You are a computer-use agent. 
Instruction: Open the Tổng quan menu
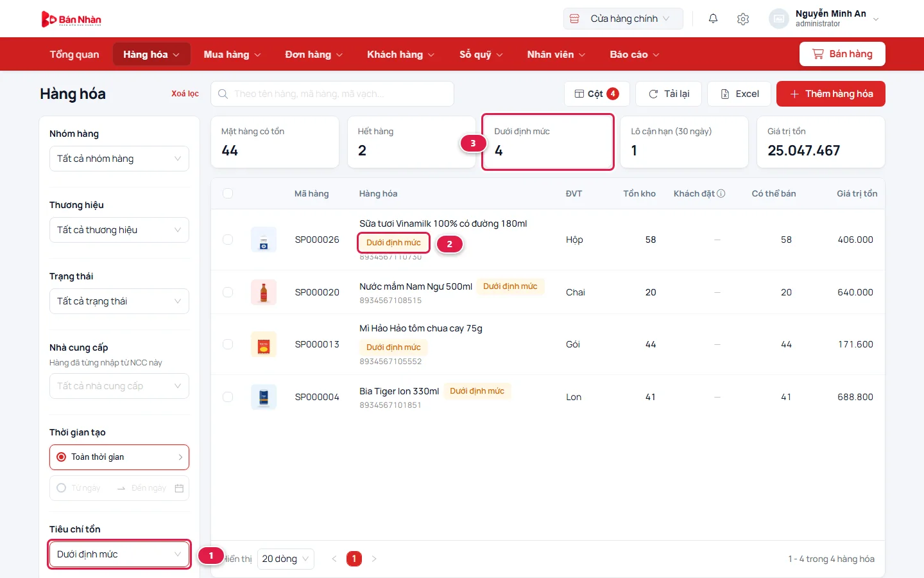(x=74, y=55)
